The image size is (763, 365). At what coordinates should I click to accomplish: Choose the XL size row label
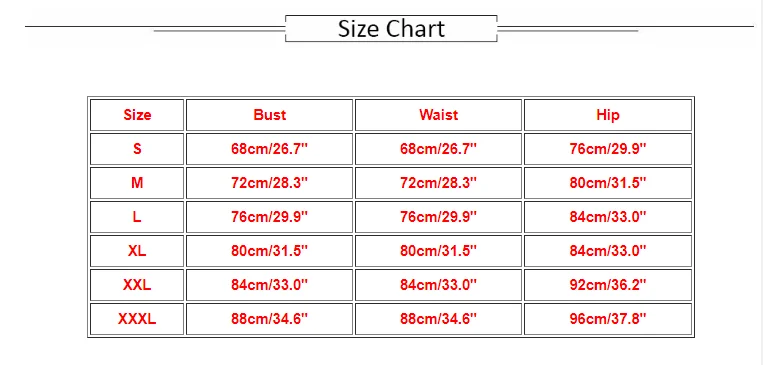137,251
